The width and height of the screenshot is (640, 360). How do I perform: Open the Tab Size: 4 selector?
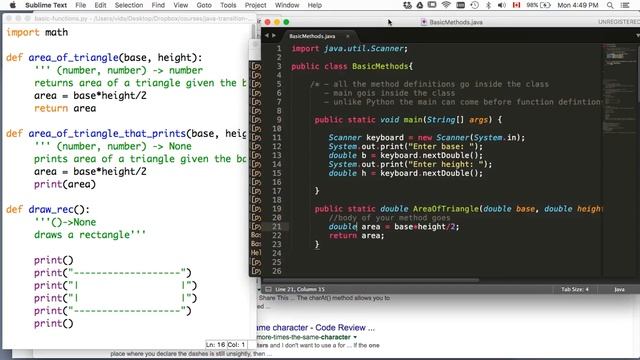575,289
